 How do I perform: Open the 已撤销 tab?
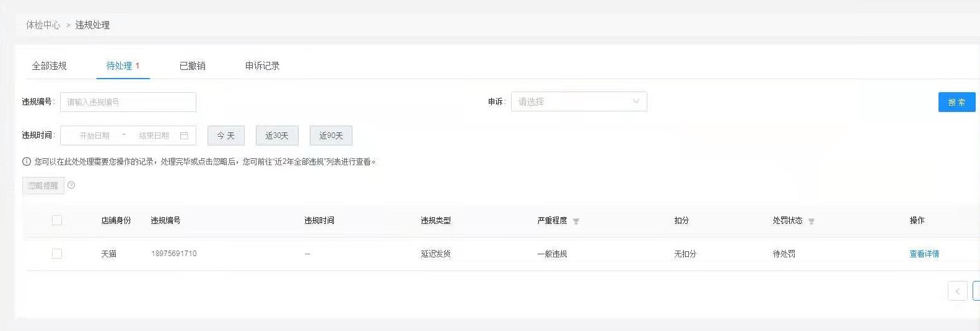coord(192,66)
